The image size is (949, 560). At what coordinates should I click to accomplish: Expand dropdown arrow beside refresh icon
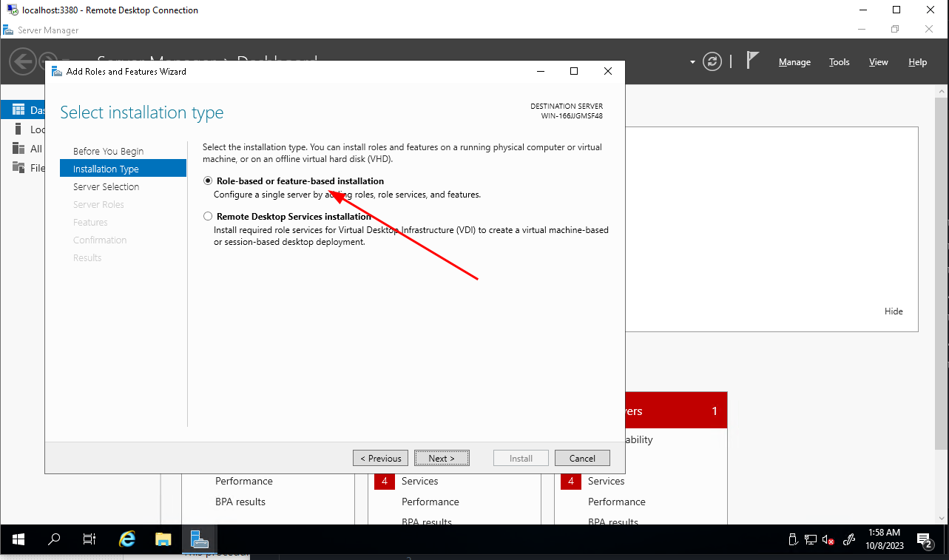692,62
